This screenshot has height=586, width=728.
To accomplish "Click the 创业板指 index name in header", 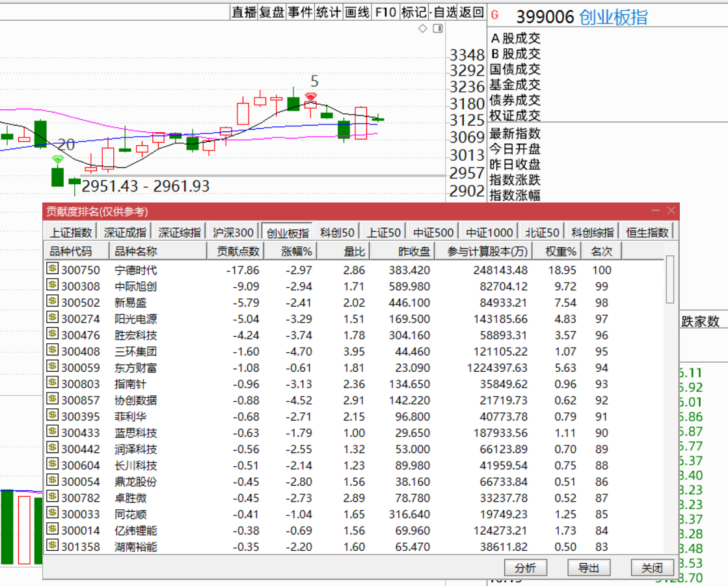I will point(613,17).
